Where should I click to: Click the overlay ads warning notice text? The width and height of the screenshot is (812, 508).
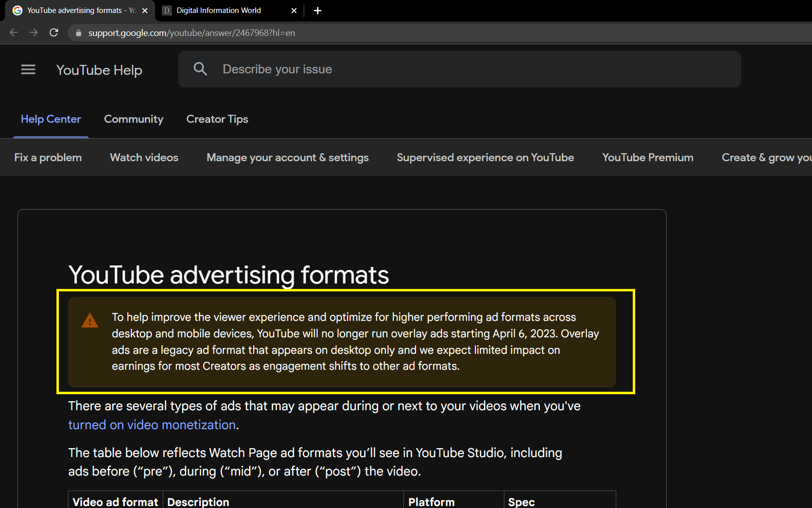pos(355,342)
